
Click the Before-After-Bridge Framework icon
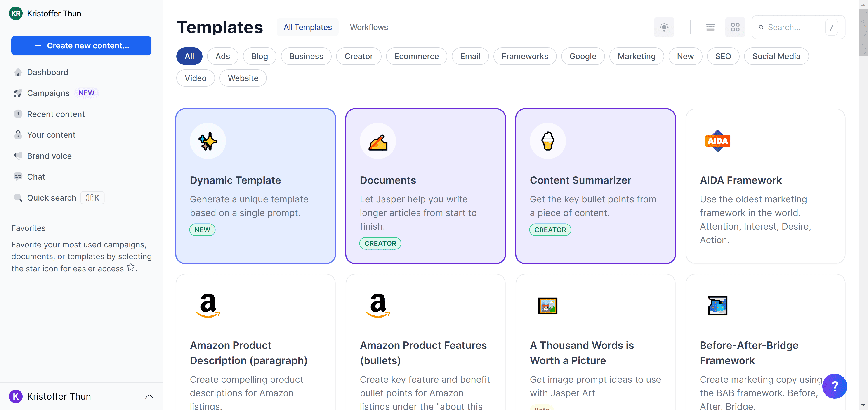(x=718, y=306)
